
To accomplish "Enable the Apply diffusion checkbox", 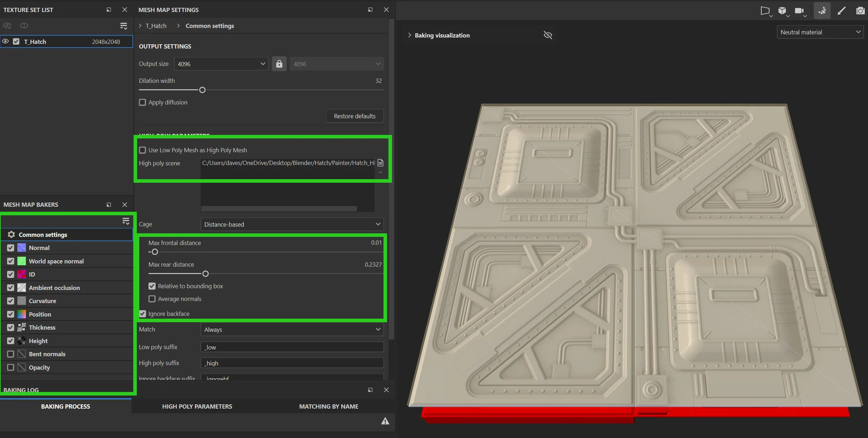I will point(142,102).
